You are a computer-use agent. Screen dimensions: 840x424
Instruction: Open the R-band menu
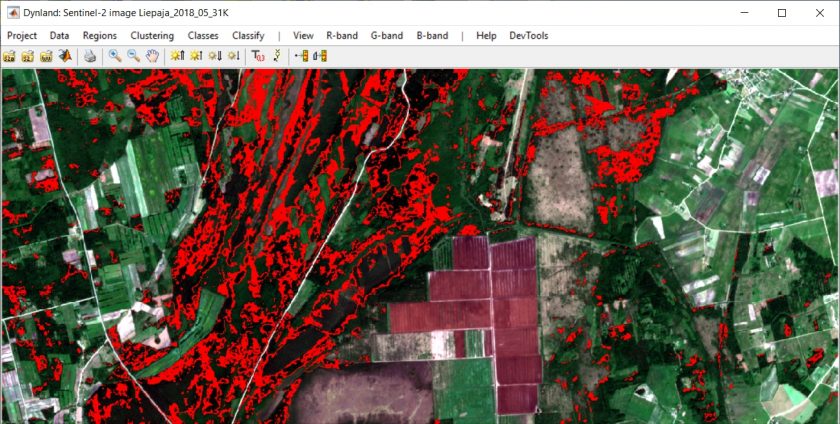tap(342, 35)
